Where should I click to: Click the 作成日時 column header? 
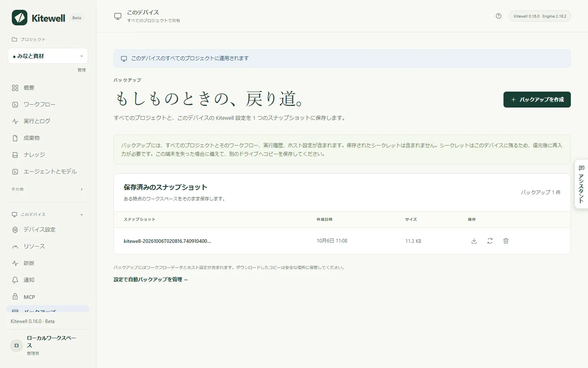[325, 220]
